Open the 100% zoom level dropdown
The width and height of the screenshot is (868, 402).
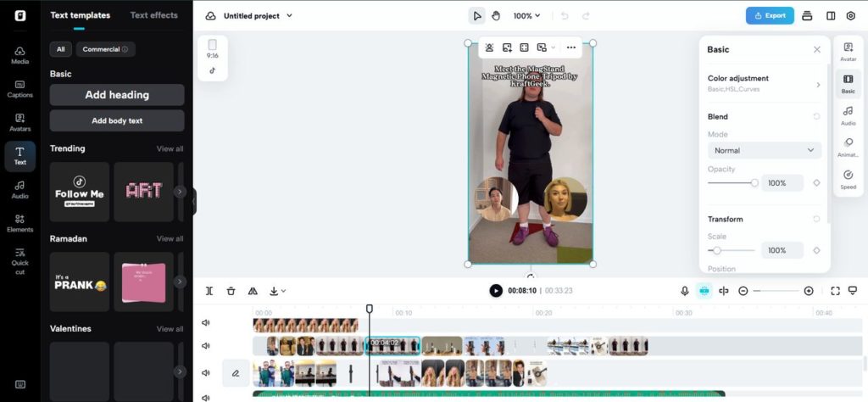click(x=526, y=15)
